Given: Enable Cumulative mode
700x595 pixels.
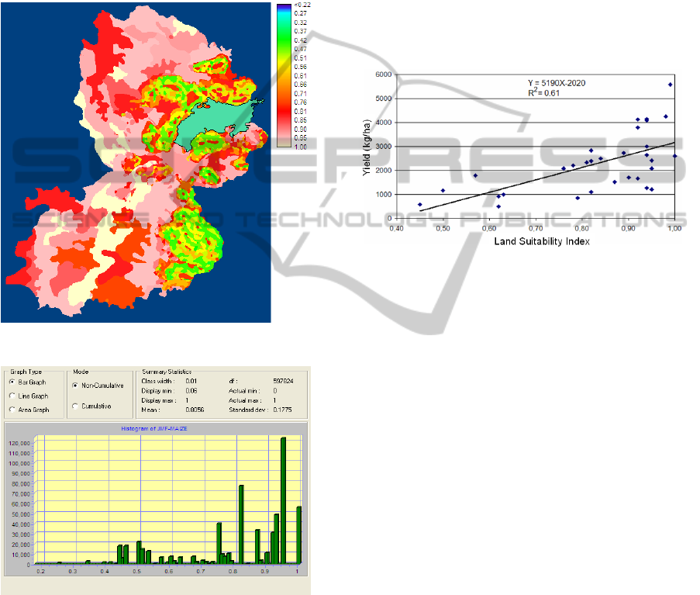Looking at the screenshot, I should point(75,406).
